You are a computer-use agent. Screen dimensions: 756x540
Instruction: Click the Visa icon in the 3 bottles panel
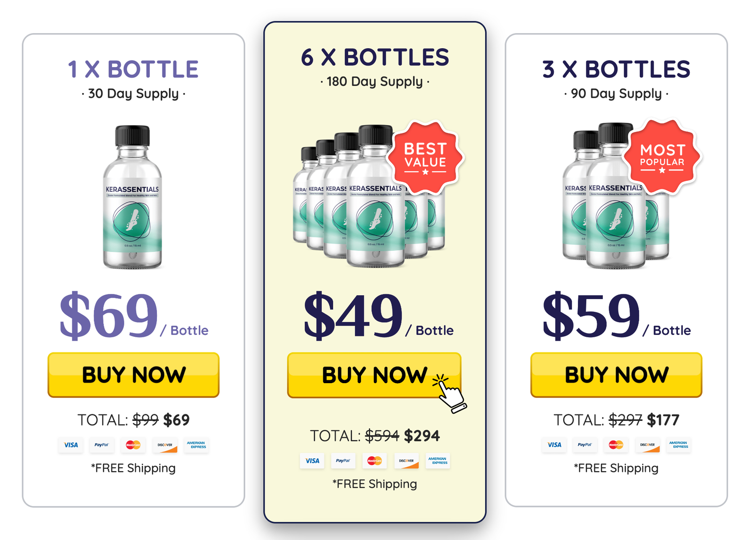[554, 445]
